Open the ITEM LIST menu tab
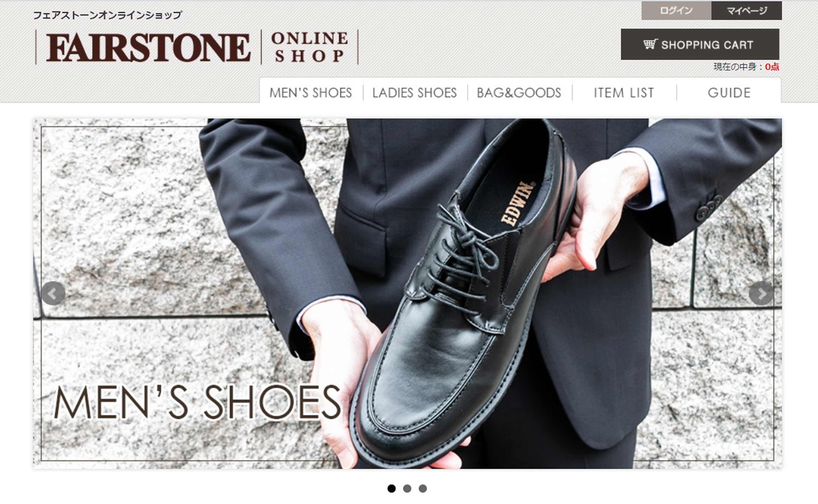818x504 pixels. tap(624, 93)
